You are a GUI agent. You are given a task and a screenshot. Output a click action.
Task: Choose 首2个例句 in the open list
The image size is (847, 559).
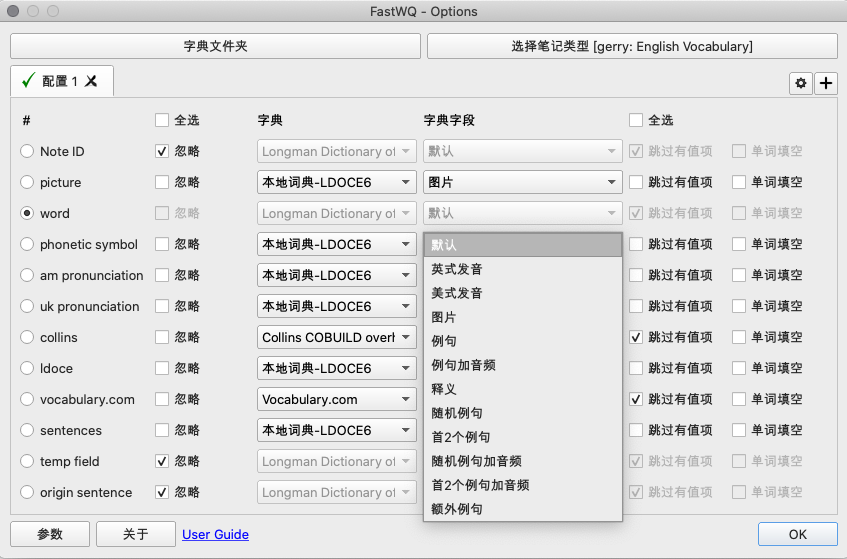point(523,437)
